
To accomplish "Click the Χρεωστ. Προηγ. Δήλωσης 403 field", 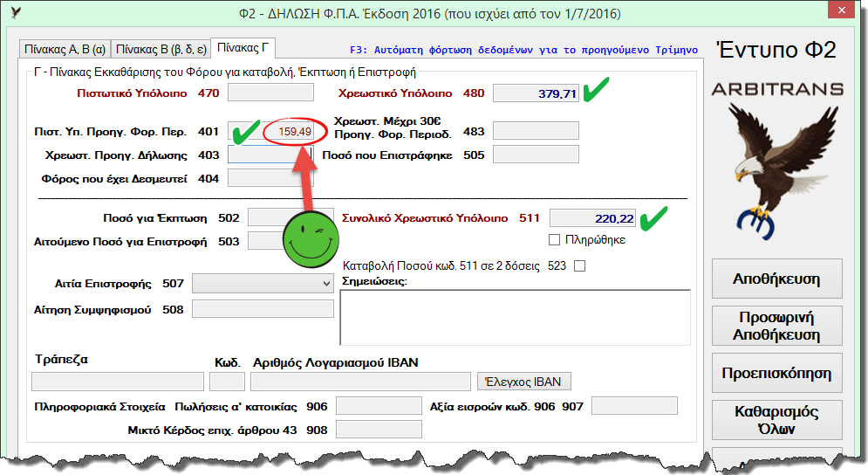I will coord(270,155).
